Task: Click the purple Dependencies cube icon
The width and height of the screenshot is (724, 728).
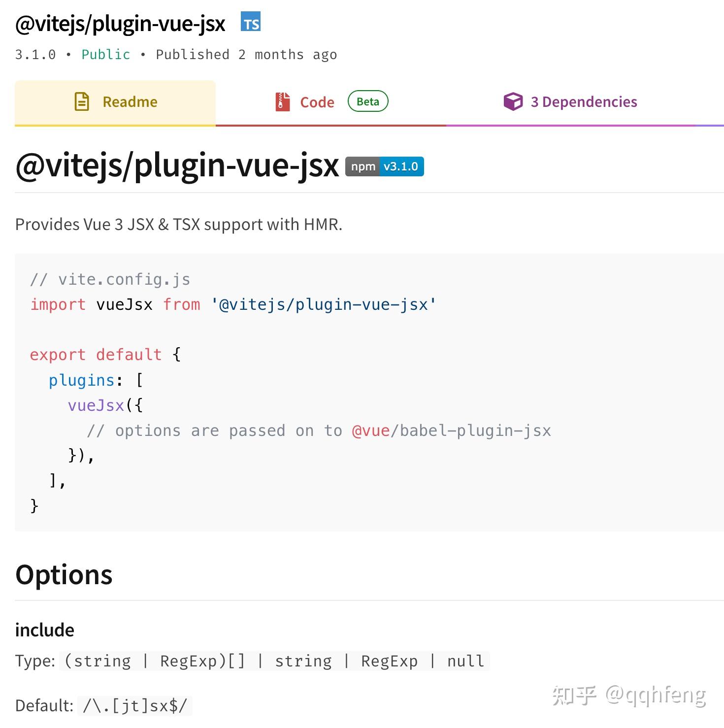Action: coord(513,101)
